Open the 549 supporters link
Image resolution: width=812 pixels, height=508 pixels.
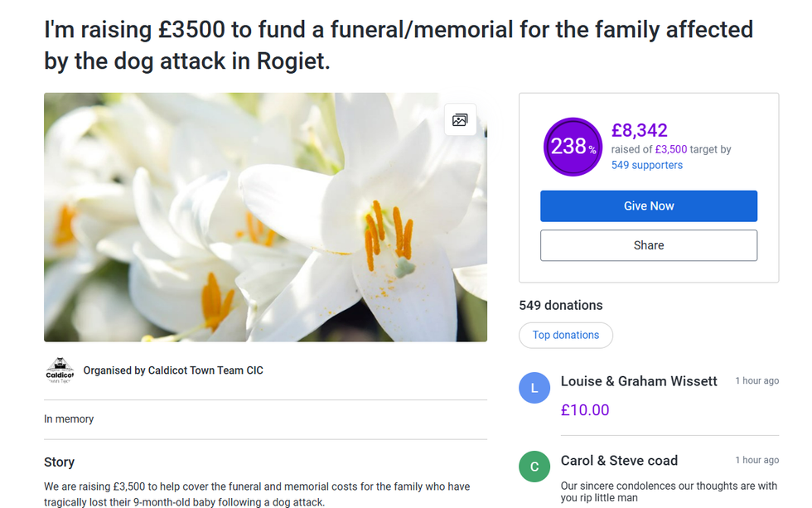point(647,165)
